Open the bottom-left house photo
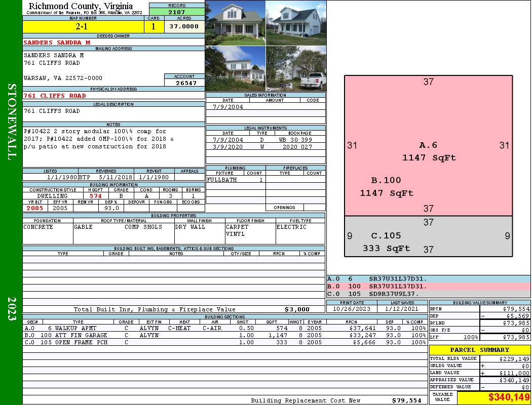 tap(236, 69)
